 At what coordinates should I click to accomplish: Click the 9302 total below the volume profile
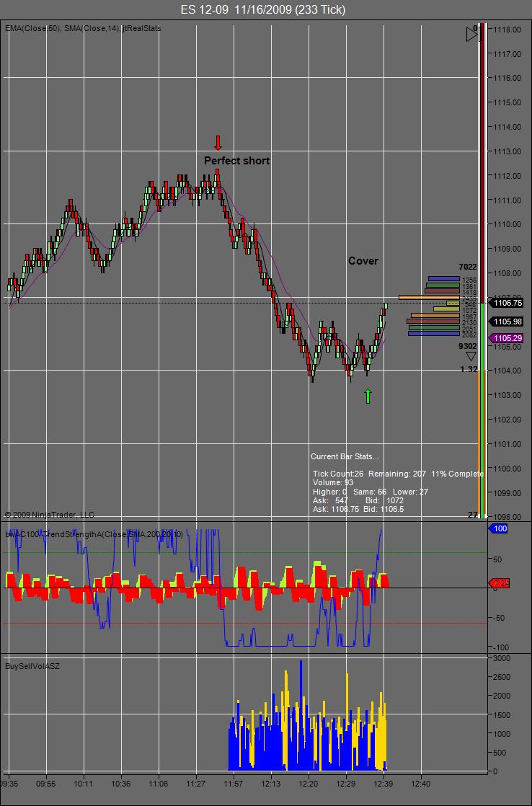tap(468, 347)
